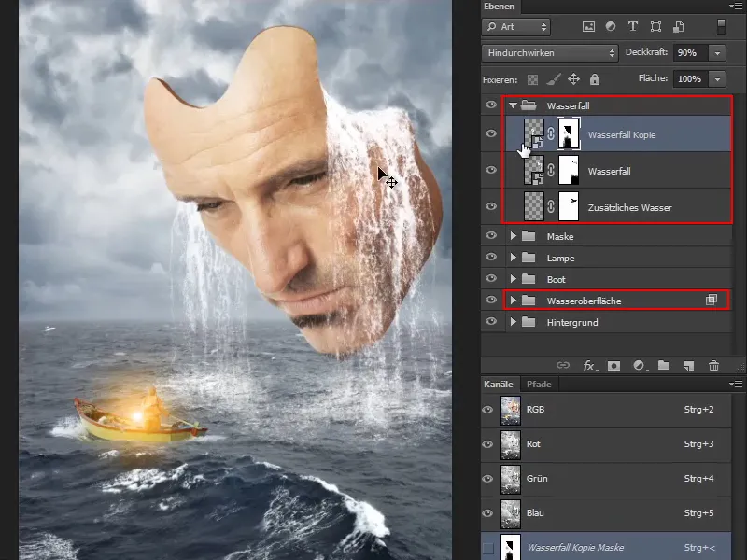The image size is (747, 560).
Task: Delete layer trash icon
Action: click(713, 366)
